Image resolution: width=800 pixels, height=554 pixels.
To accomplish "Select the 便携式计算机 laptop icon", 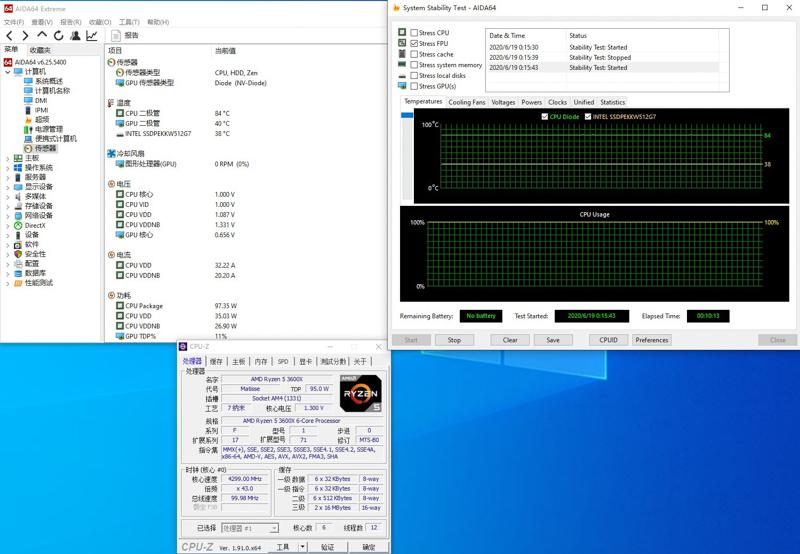I will coord(29,139).
